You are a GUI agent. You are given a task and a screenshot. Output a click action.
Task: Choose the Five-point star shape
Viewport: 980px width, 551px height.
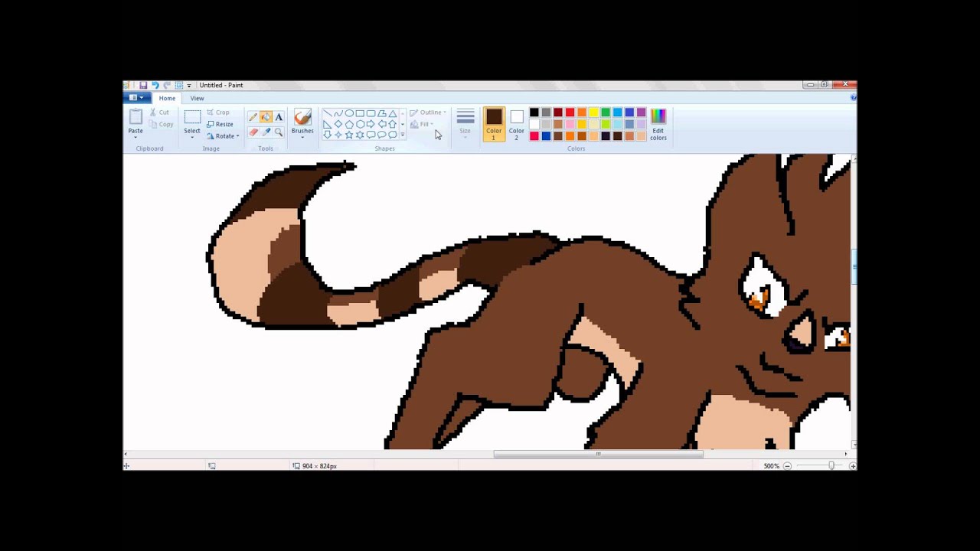(x=349, y=135)
